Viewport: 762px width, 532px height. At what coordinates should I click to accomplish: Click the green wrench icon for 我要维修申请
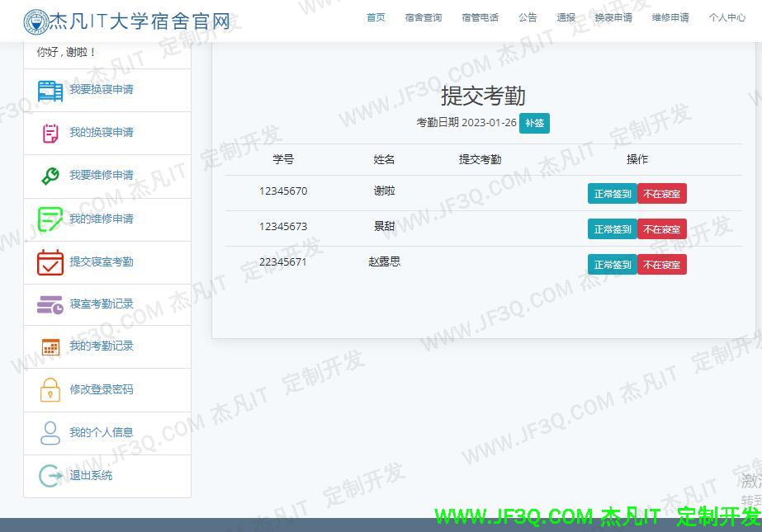(50, 176)
